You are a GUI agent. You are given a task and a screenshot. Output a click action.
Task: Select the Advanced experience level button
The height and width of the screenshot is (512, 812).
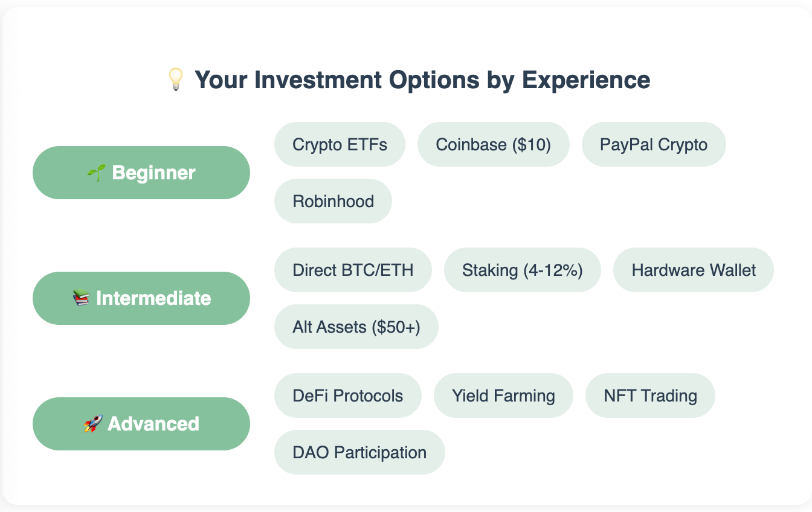tap(141, 424)
